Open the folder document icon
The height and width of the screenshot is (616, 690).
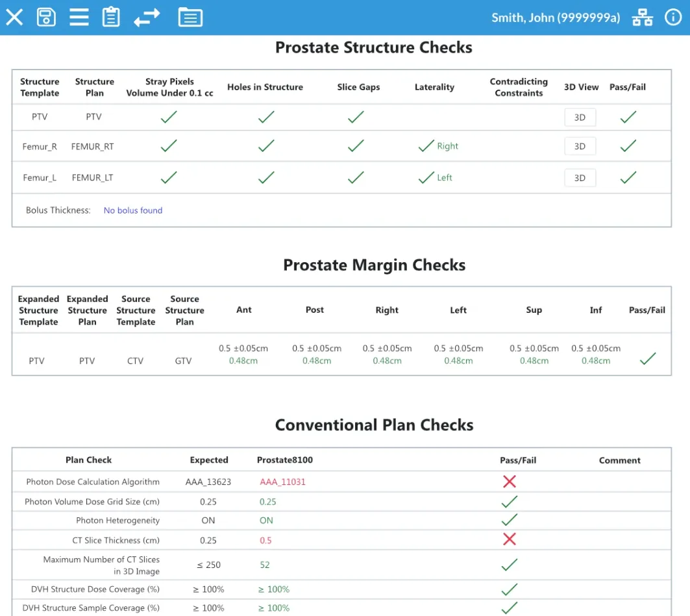point(190,17)
